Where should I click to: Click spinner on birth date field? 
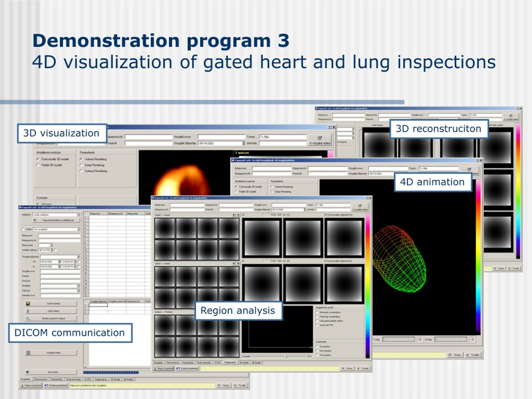(52, 250)
